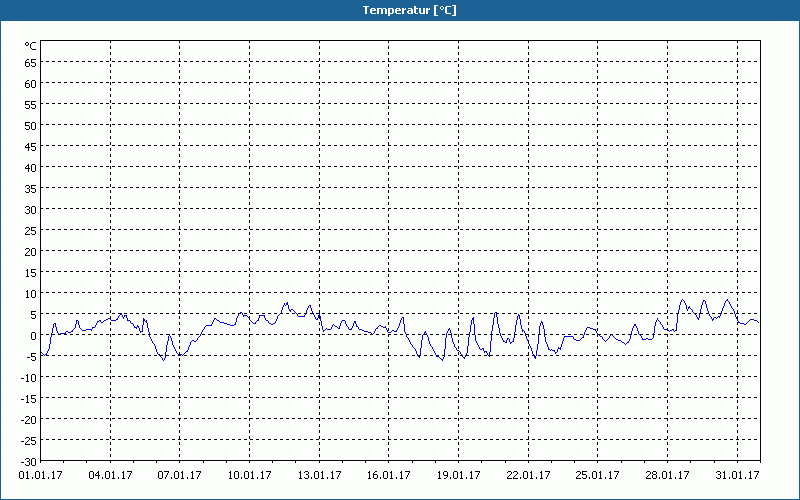Click the 07.01.17 x-axis date
Image resolution: width=800 pixels, height=500 pixels.
(x=180, y=476)
